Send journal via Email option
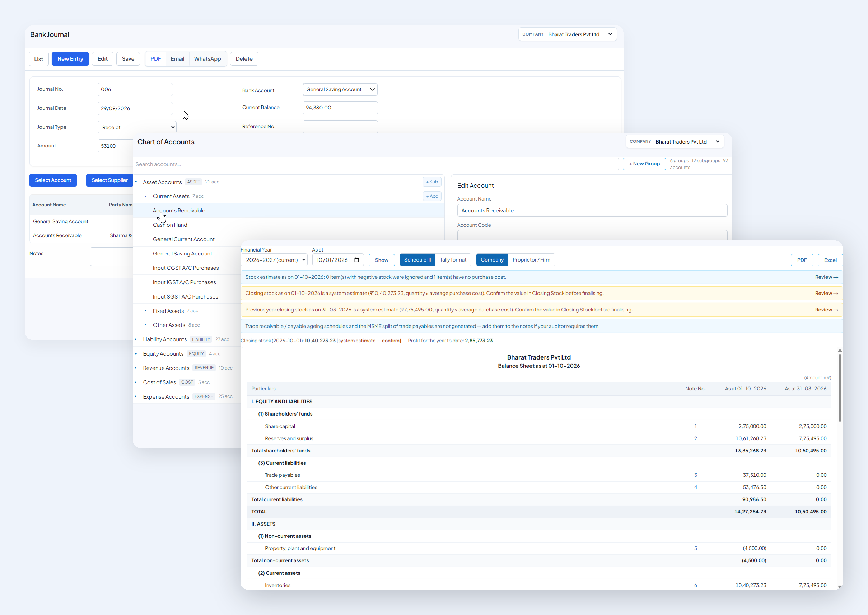The width and height of the screenshot is (868, 615). [x=177, y=59]
